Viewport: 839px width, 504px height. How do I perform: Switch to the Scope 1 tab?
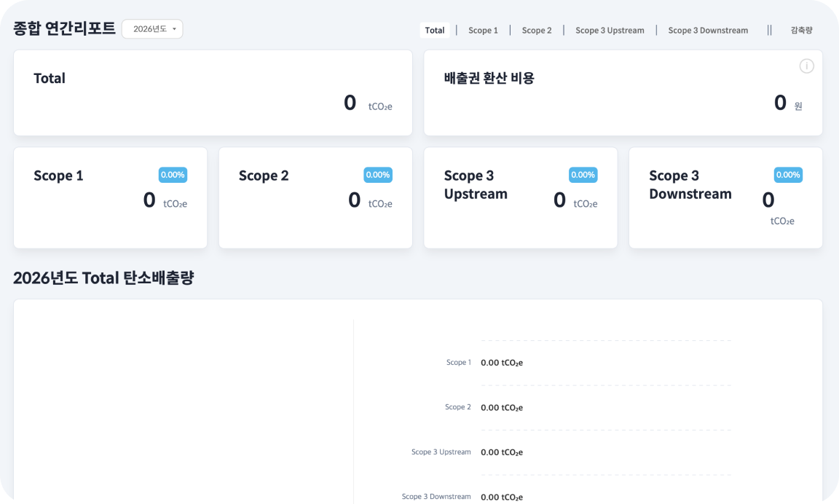pyautogui.click(x=483, y=30)
